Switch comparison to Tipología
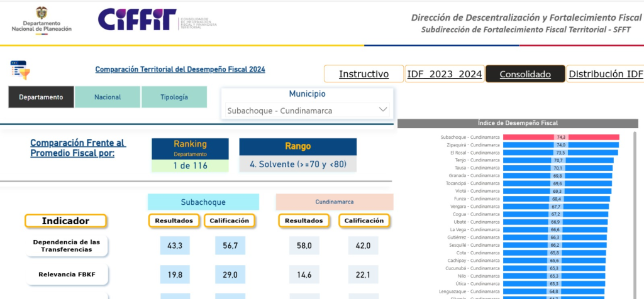The height and width of the screenshot is (299, 644). point(174,97)
